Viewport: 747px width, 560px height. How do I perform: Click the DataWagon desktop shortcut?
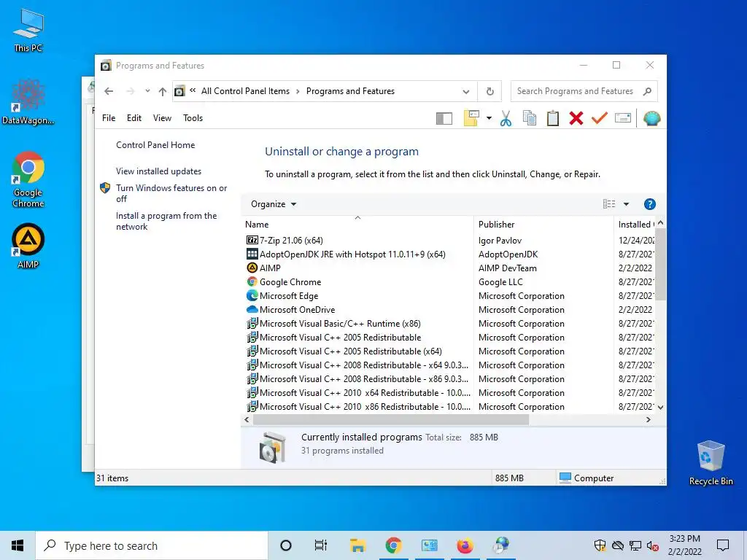point(28,102)
